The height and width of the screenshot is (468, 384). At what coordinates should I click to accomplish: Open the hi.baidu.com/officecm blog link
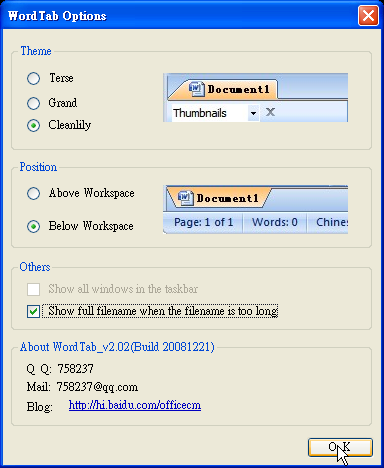[135, 405]
